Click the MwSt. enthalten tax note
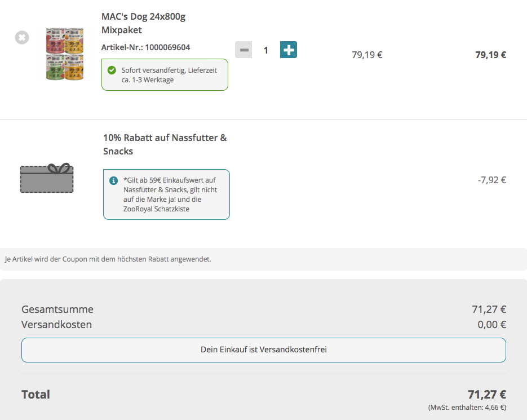The image size is (527, 420). (467, 407)
